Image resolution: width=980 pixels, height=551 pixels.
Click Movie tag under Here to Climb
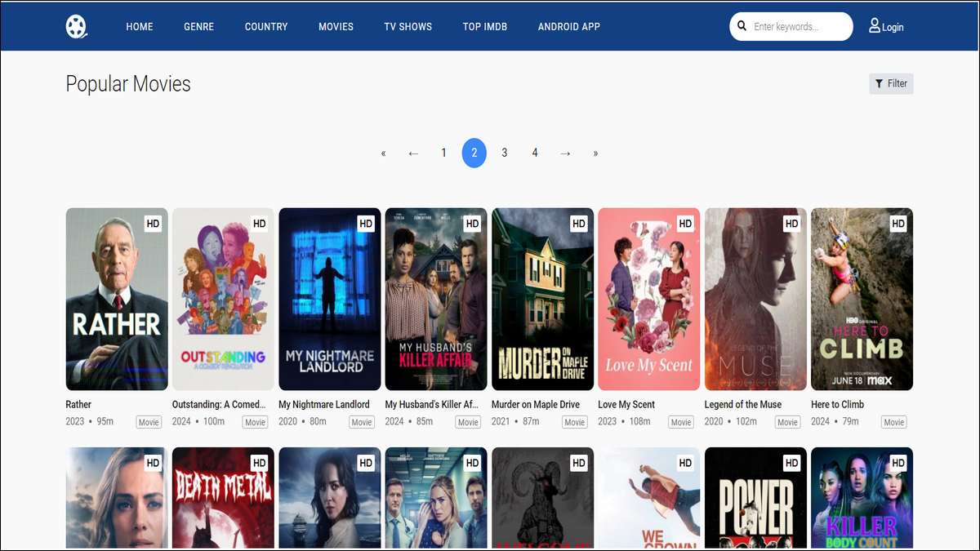click(x=894, y=422)
